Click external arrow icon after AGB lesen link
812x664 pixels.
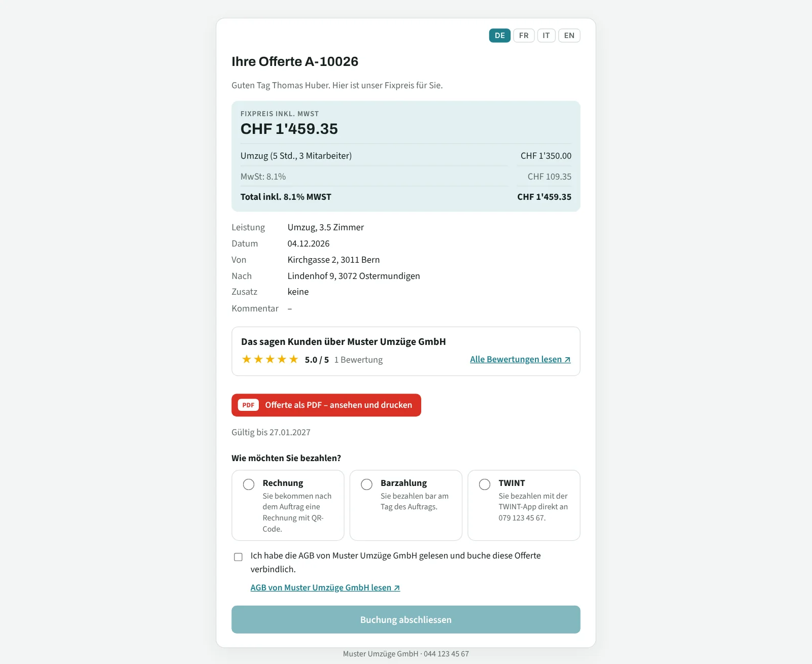coord(397,588)
